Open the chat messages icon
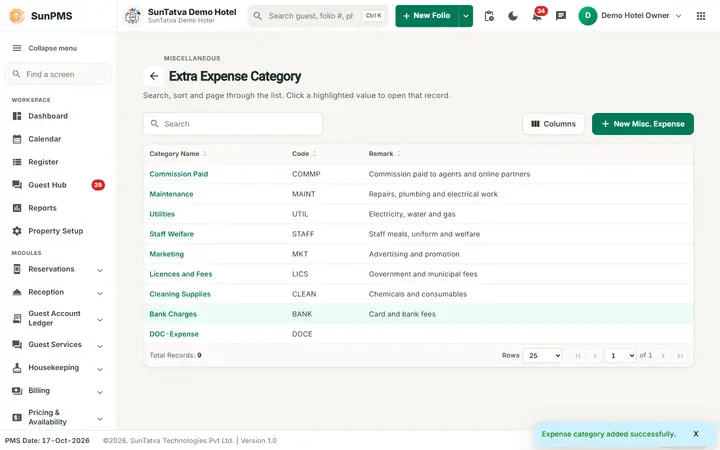Screen dimensions: 720x450 point(561,16)
